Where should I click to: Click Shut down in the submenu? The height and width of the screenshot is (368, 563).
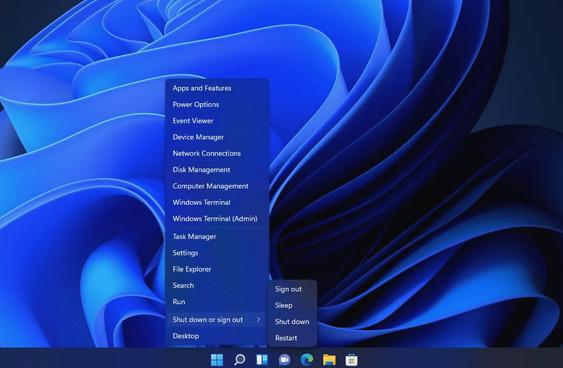[x=292, y=322]
